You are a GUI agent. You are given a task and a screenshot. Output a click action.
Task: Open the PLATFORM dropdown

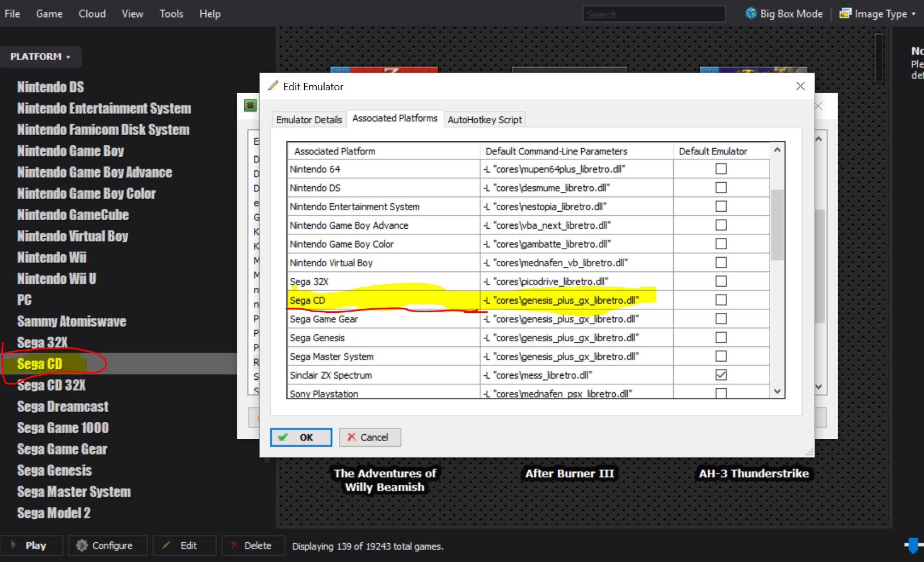(40, 57)
